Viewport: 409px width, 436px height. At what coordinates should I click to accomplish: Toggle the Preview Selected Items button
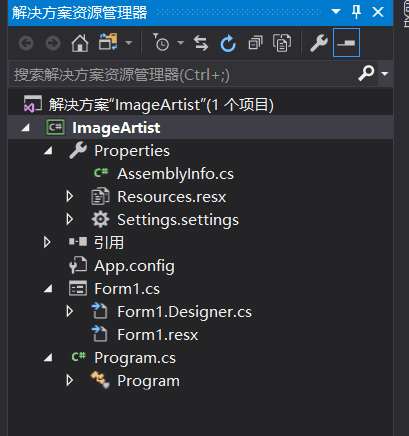(346, 43)
